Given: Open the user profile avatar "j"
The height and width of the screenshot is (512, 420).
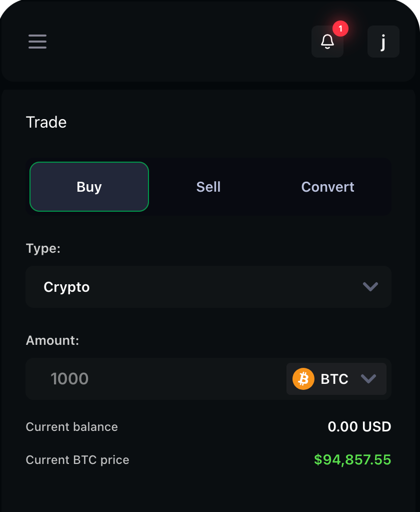Looking at the screenshot, I should 383,42.
